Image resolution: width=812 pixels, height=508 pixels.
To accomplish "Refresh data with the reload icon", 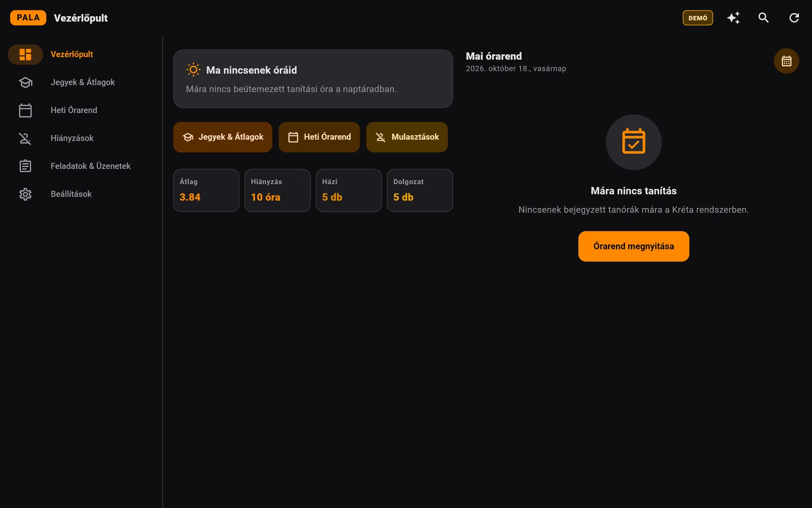I will (x=794, y=18).
